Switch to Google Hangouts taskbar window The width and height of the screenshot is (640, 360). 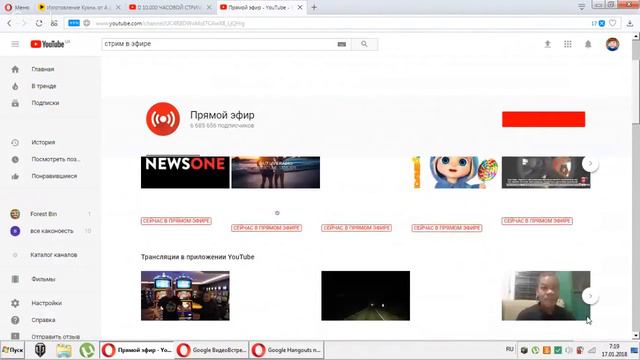click(x=287, y=350)
